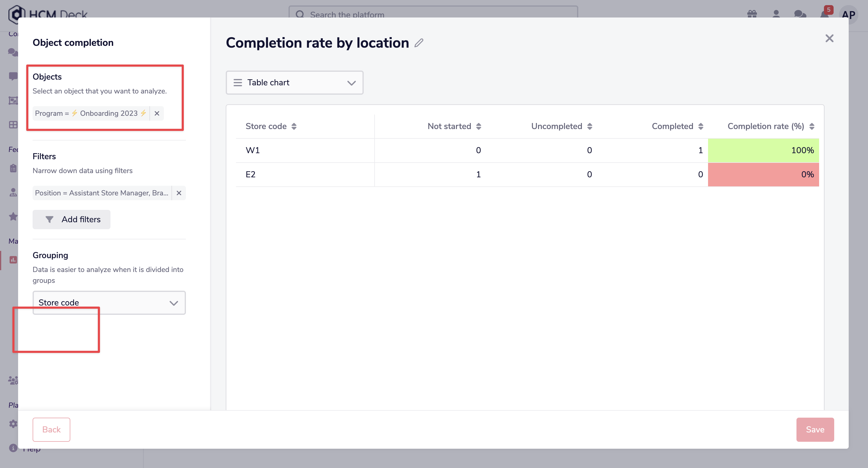868x468 pixels.
Task: Sort table by Completed column
Action: point(701,126)
